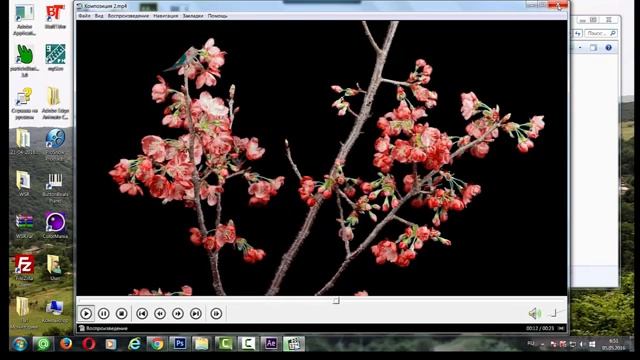Open the Навигация menu
This screenshot has height=360, width=640.
pos(166,16)
